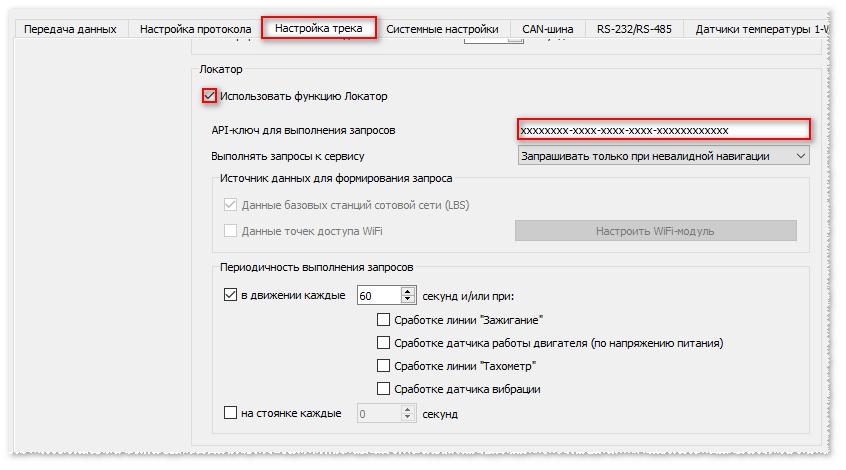Increase the seconds-in-motion spinner value
Image resolution: width=846 pixels, height=470 pixels.
[407, 292]
